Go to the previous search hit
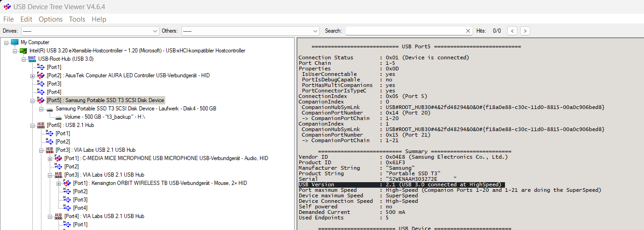The image size is (644, 230). [512, 31]
